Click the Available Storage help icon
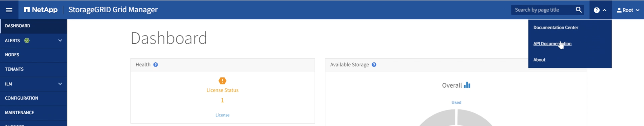 374,65
